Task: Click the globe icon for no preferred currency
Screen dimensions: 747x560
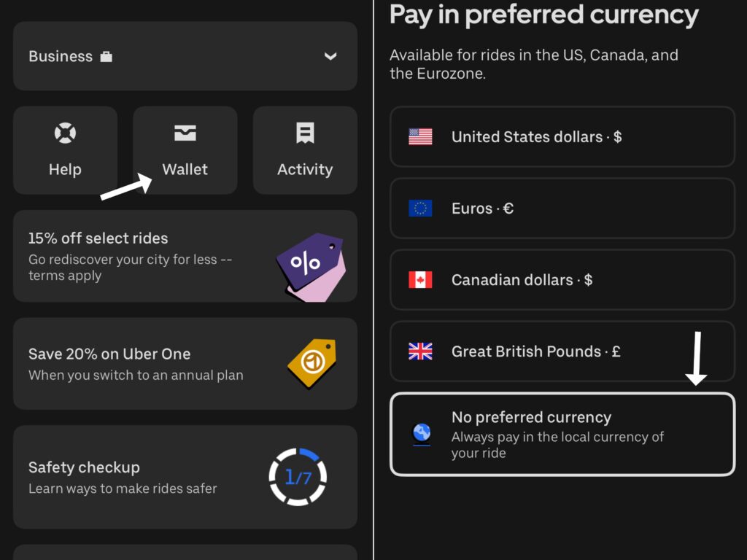Action: click(x=422, y=434)
